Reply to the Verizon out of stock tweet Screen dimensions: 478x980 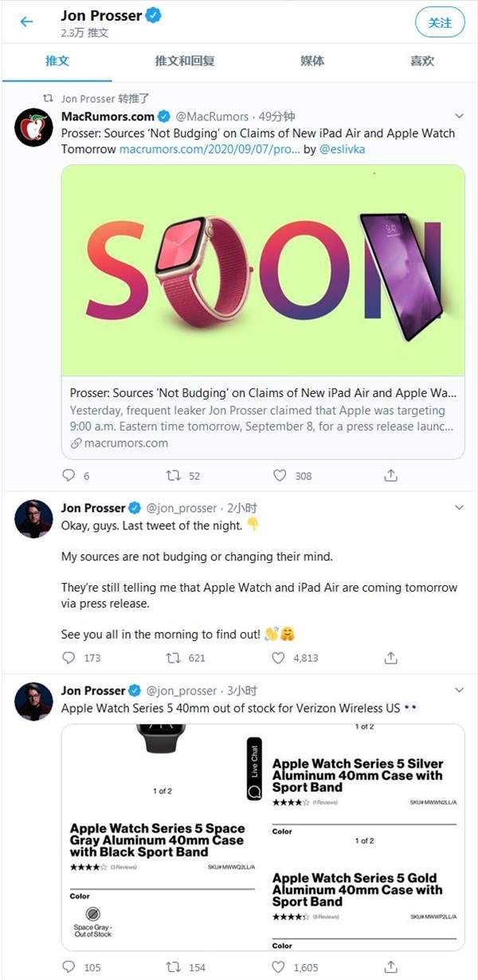point(69,967)
